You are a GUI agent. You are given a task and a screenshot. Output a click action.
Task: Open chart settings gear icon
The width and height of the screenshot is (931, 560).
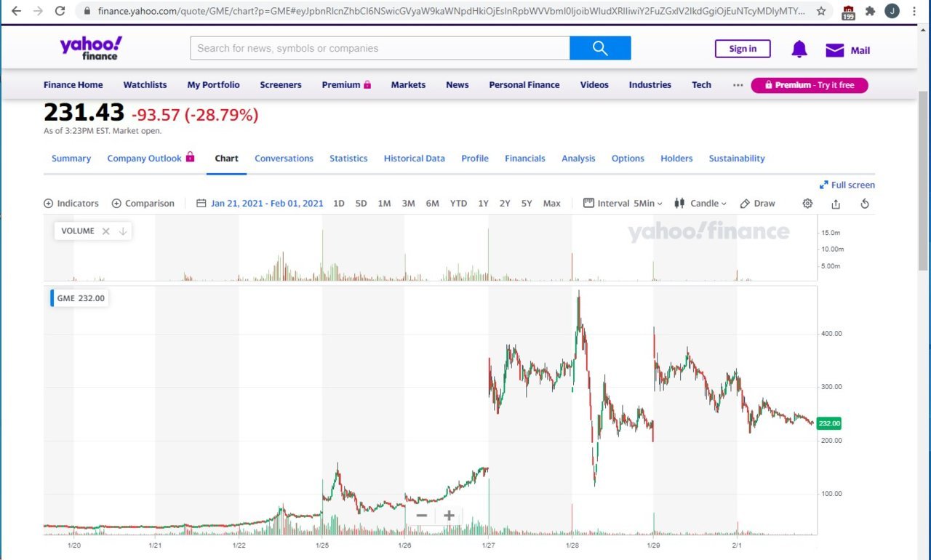[807, 204]
